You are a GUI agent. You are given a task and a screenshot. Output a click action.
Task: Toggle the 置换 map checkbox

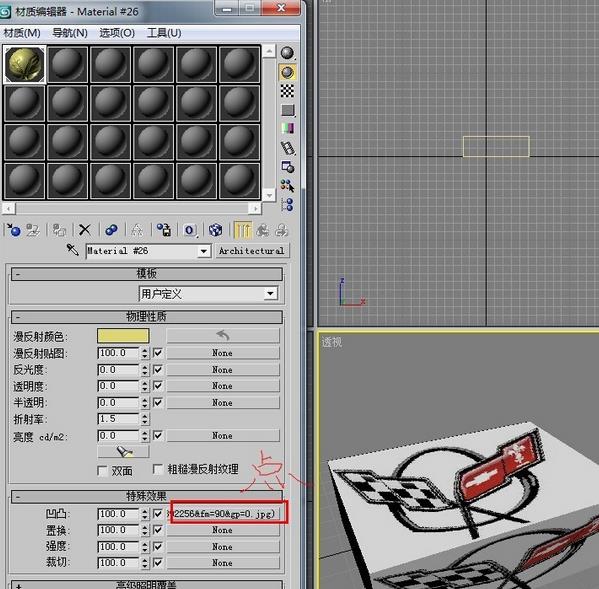[x=158, y=530]
